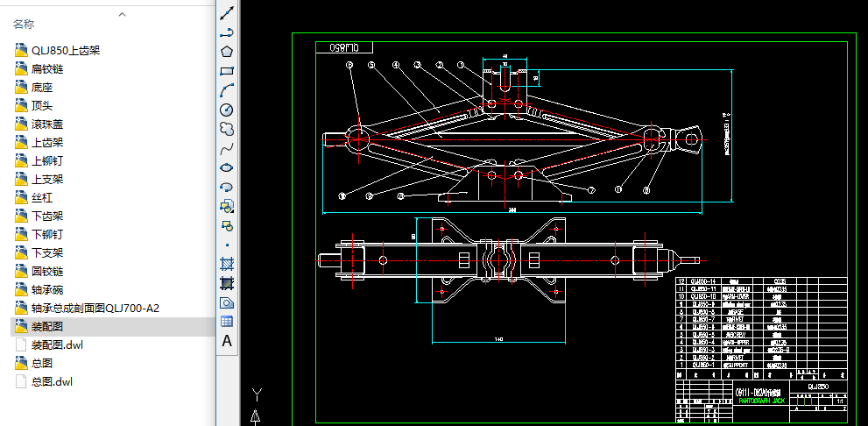Select the file 扁铰链

pyautogui.click(x=47, y=69)
